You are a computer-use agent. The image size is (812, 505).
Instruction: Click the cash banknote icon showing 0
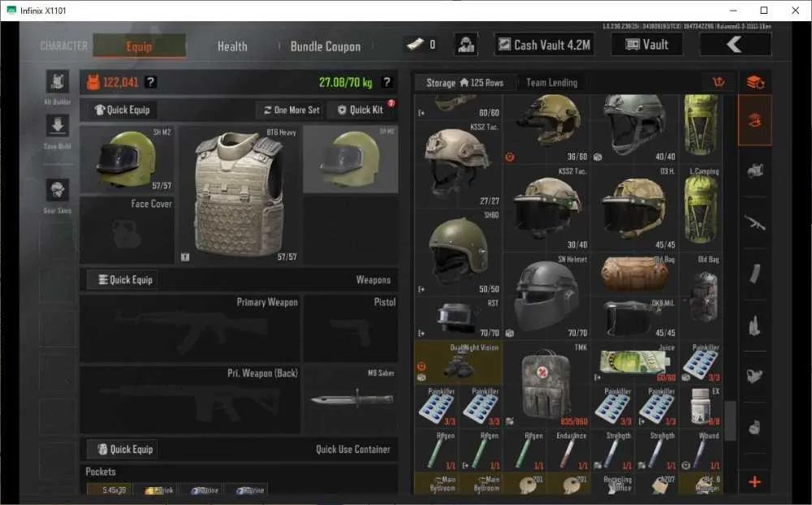415,45
